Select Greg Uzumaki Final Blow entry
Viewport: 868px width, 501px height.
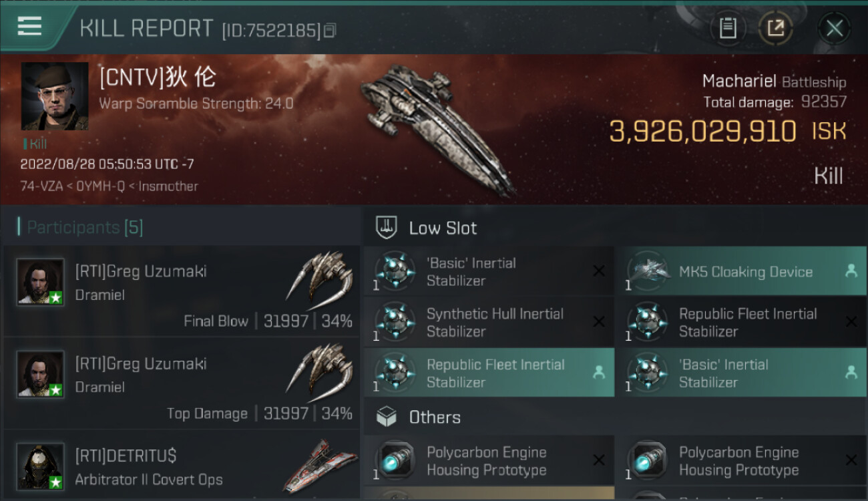(180, 291)
